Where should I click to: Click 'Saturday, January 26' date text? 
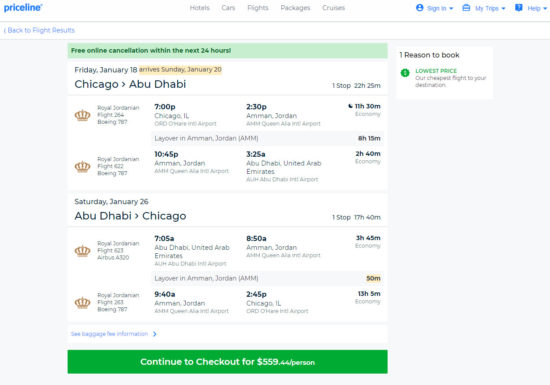pos(111,202)
